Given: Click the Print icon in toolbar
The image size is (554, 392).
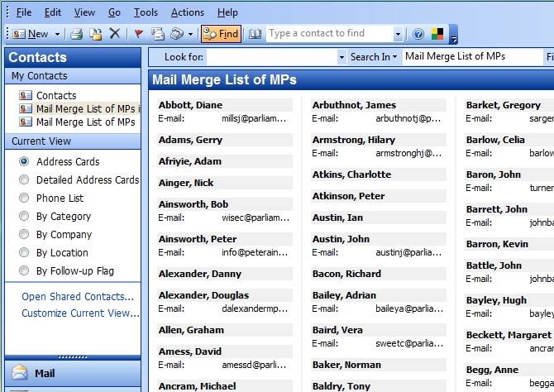Looking at the screenshot, I should tap(76, 34).
